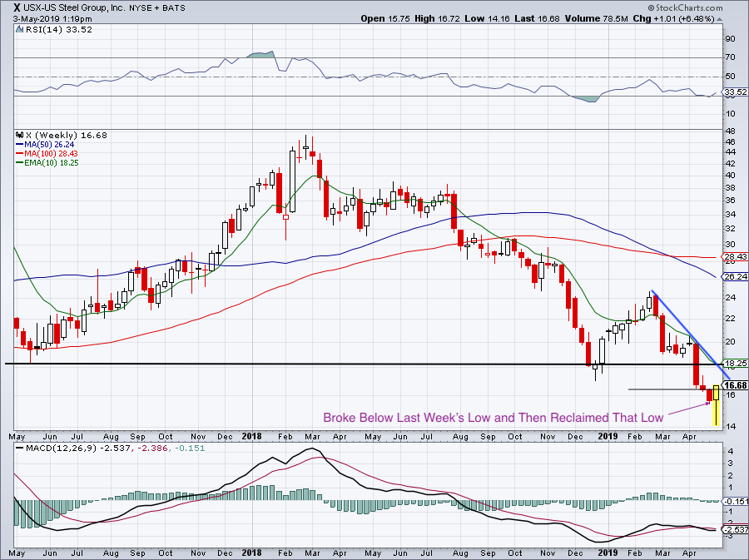Click the Last 16.68 value in the header

(538, 18)
